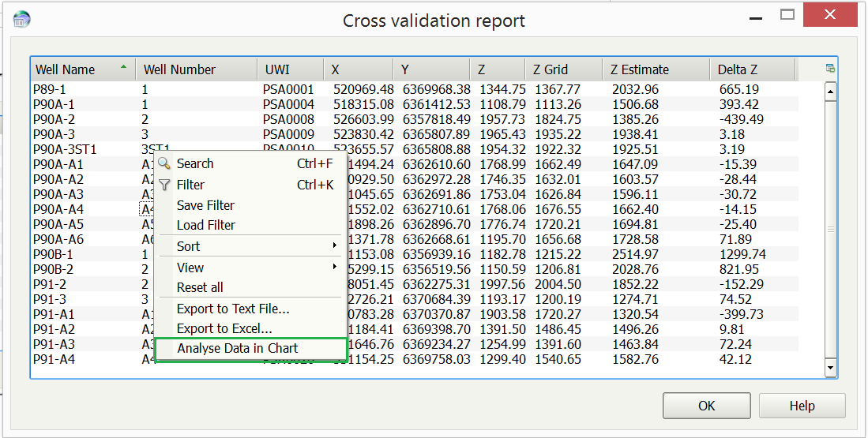Select Export to Text File... entry
This screenshot has width=868, height=438.
click(233, 309)
